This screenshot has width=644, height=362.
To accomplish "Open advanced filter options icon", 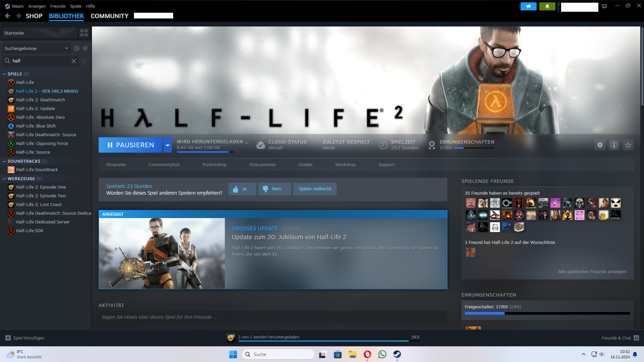I will tap(84, 61).
